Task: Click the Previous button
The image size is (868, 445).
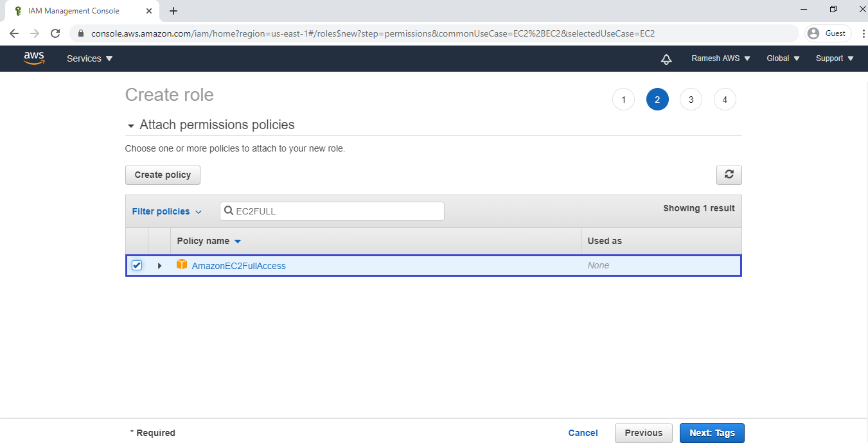Action: (643, 433)
